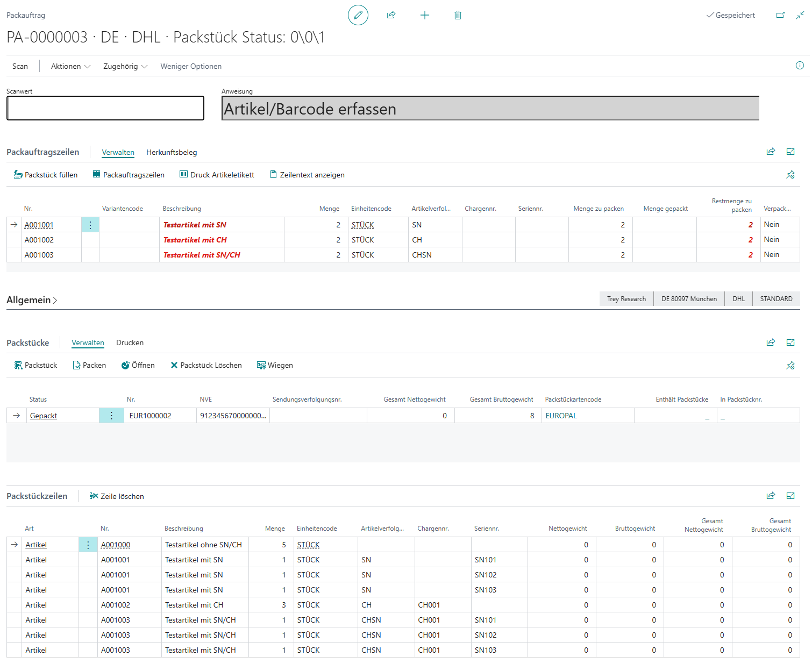Image resolution: width=812 pixels, height=671 pixels.
Task: Click Packstück Löschen action
Action: tap(206, 365)
